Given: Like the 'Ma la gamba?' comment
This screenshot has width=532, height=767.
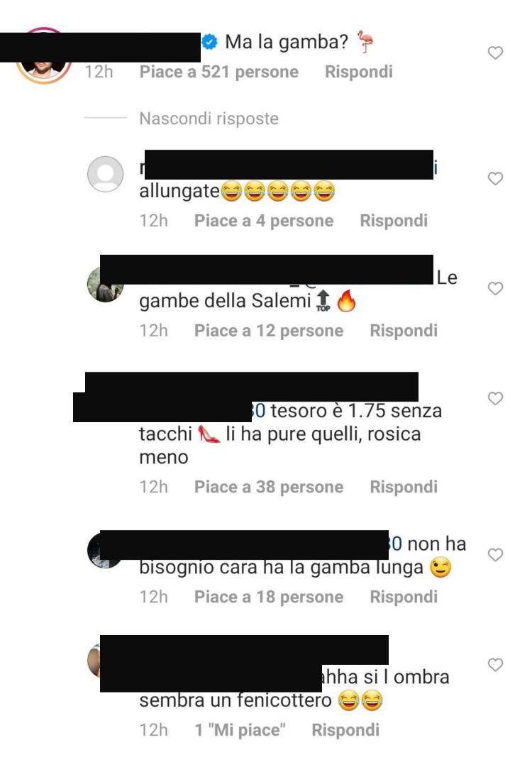Looking at the screenshot, I should 495,53.
